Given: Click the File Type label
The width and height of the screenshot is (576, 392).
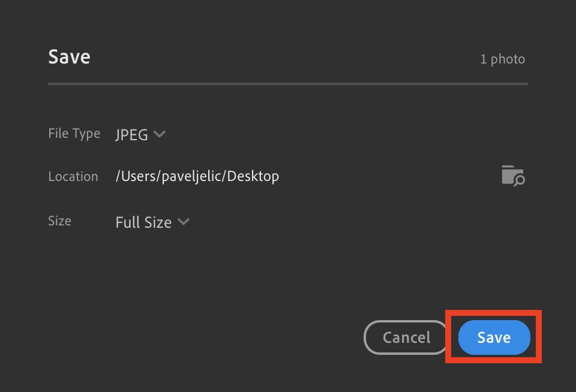Looking at the screenshot, I should 74,134.
